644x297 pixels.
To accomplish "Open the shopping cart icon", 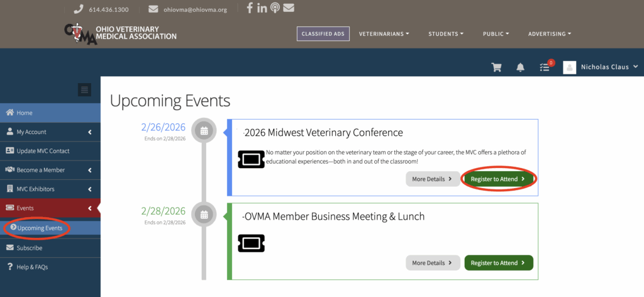I will [496, 67].
